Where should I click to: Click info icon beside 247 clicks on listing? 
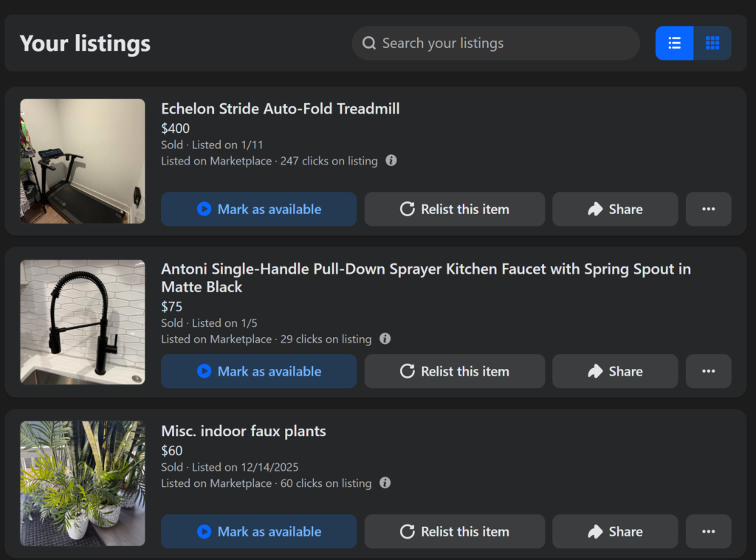[x=391, y=161]
